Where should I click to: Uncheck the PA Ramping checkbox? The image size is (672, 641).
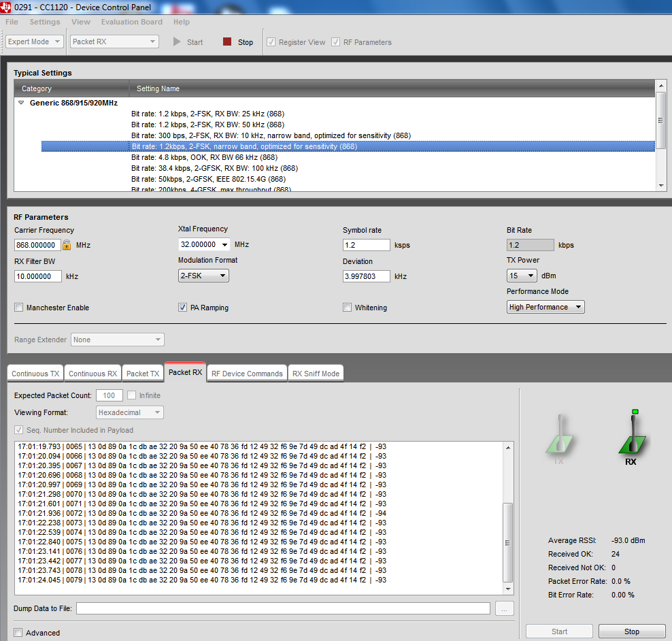(x=182, y=308)
